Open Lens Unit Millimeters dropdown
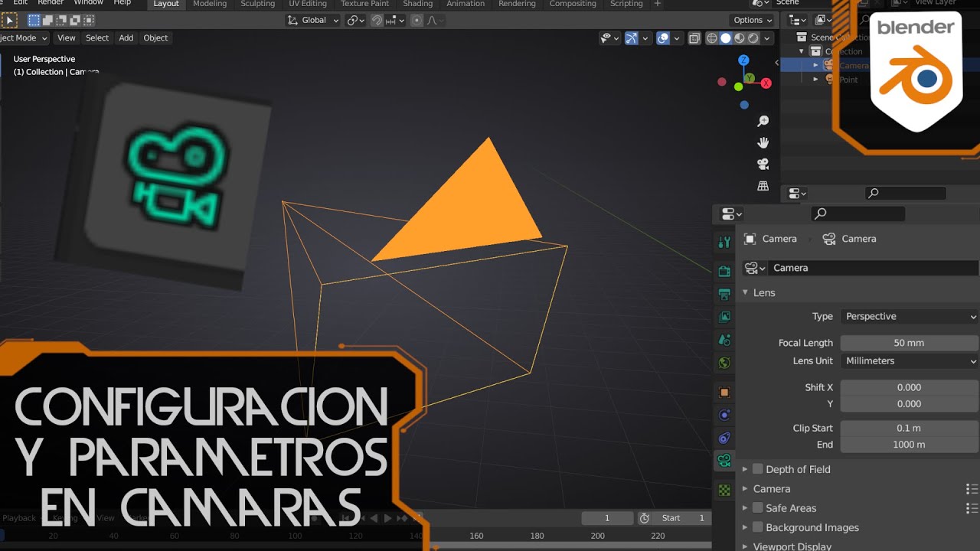Image resolution: width=980 pixels, height=551 pixels. 910,360
